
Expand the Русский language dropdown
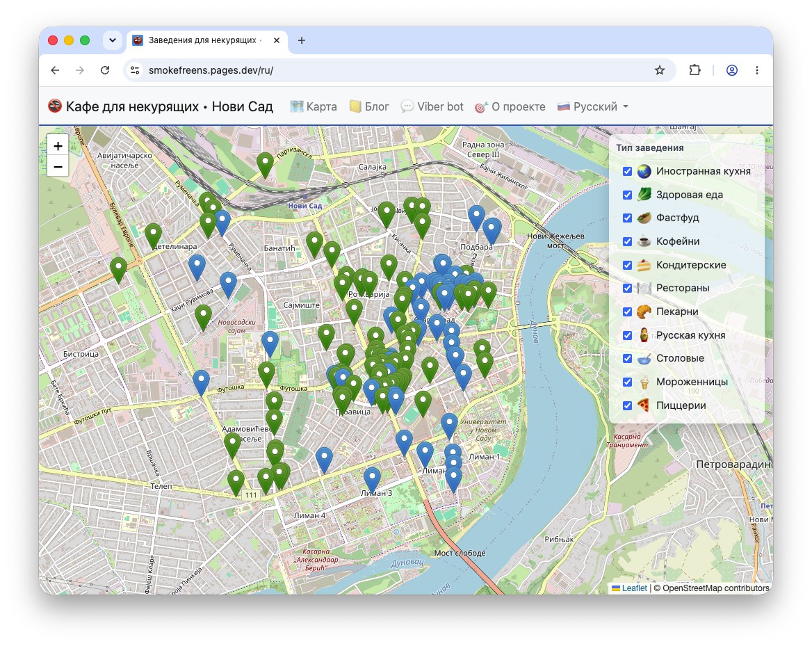[x=592, y=106]
